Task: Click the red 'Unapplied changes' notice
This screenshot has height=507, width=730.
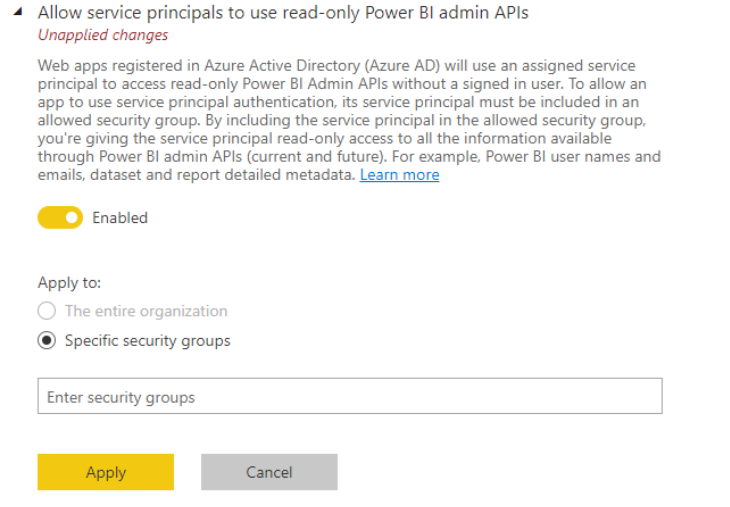Action: click(x=103, y=35)
